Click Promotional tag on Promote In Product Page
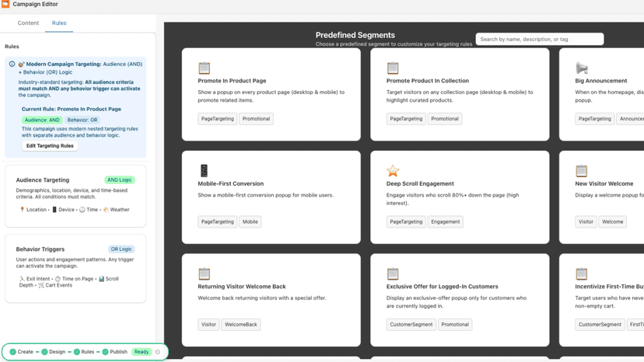 click(257, 119)
